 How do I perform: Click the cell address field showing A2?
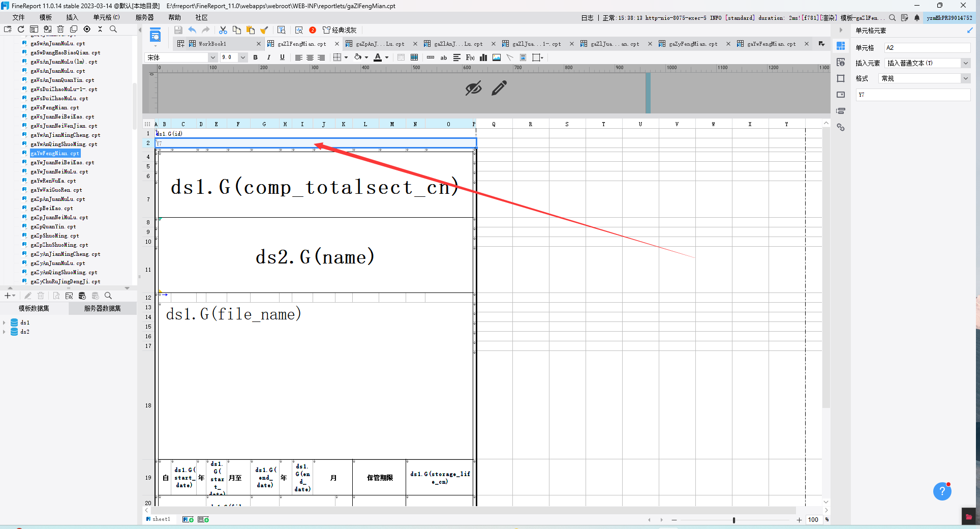click(927, 48)
